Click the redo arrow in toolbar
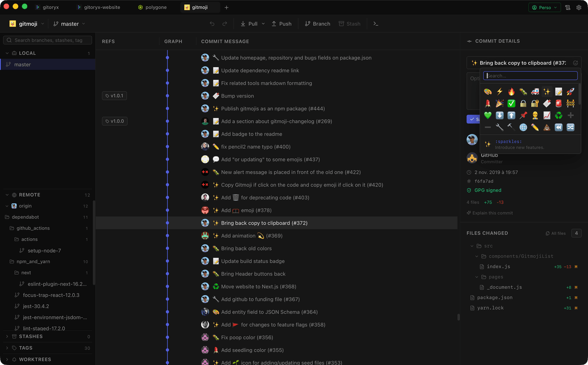The height and width of the screenshot is (365, 588). click(224, 24)
